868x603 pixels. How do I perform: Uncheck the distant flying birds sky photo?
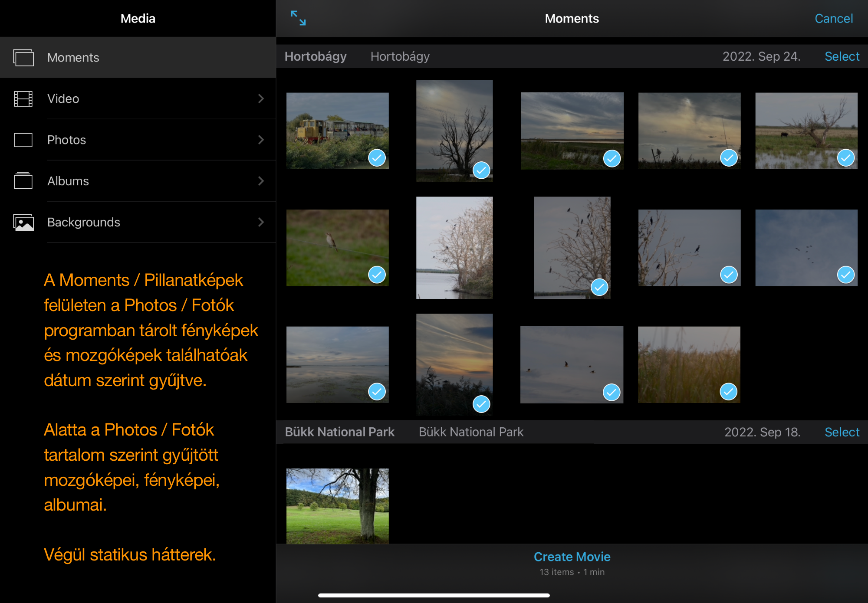(846, 275)
